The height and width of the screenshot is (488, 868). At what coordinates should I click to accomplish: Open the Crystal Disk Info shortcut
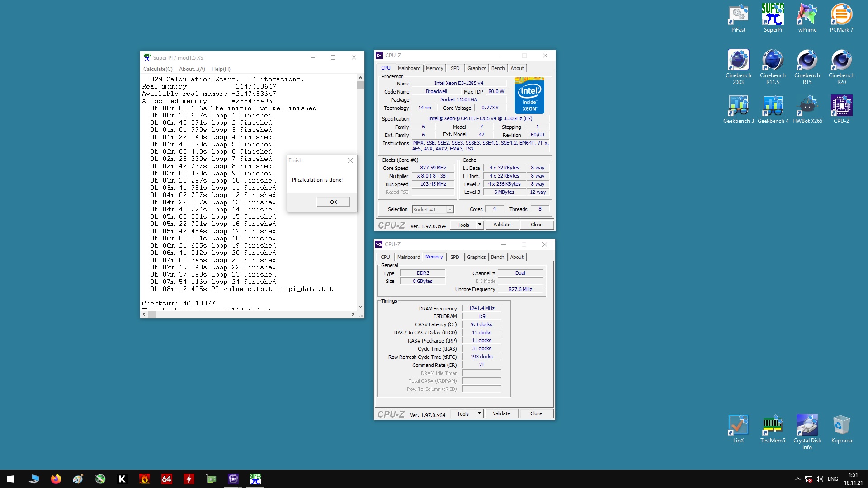807,432
